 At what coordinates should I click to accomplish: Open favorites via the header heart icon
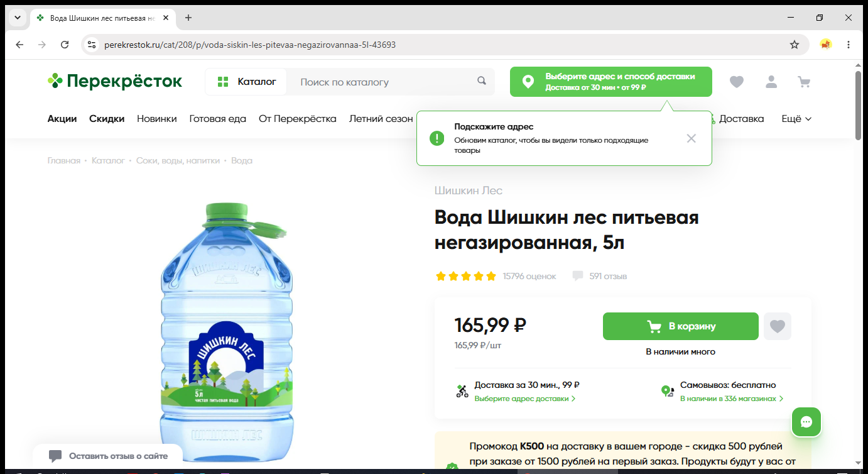tap(737, 82)
